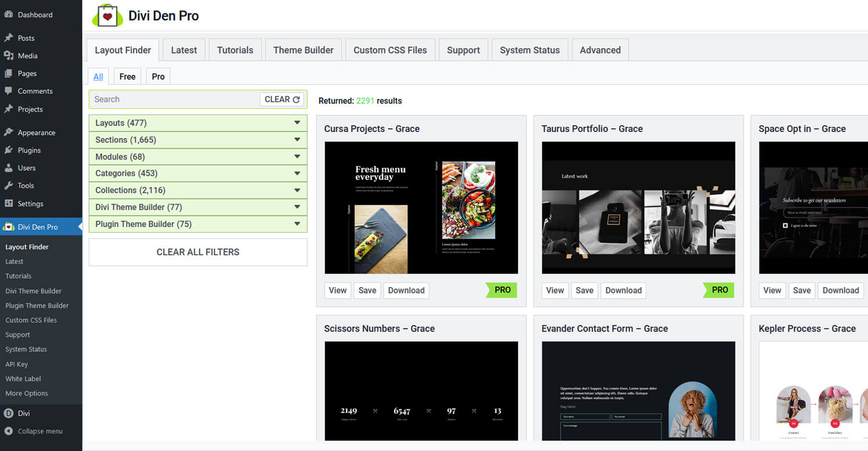Open the API Key submenu link
This screenshot has width=868, height=451.
tap(17, 364)
